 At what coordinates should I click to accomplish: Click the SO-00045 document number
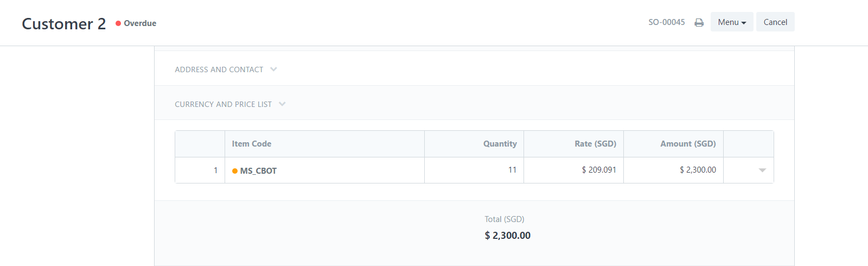click(x=667, y=22)
